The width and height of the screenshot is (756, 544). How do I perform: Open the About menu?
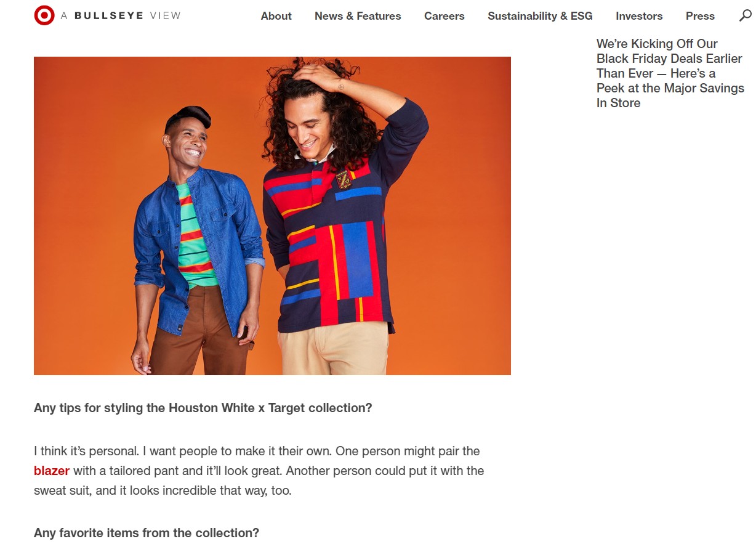pyautogui.click(x=276, y=16)
